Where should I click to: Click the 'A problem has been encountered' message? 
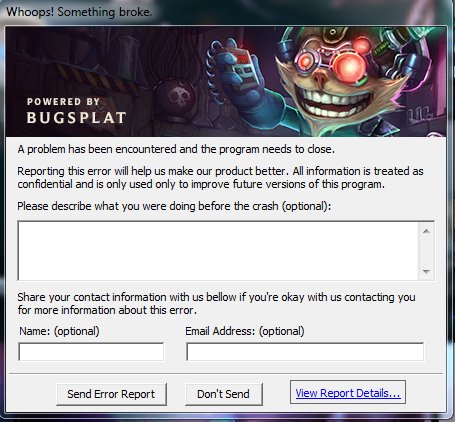176,149
